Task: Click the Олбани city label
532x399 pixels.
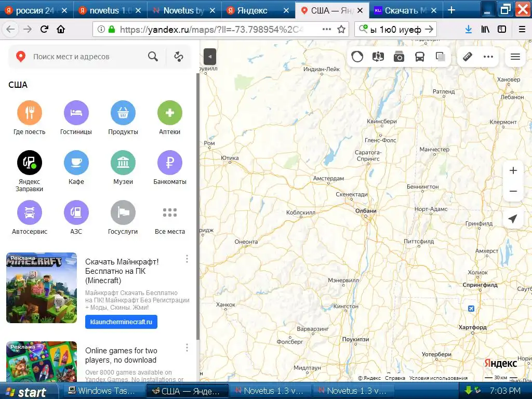Action: pos(366,211)
